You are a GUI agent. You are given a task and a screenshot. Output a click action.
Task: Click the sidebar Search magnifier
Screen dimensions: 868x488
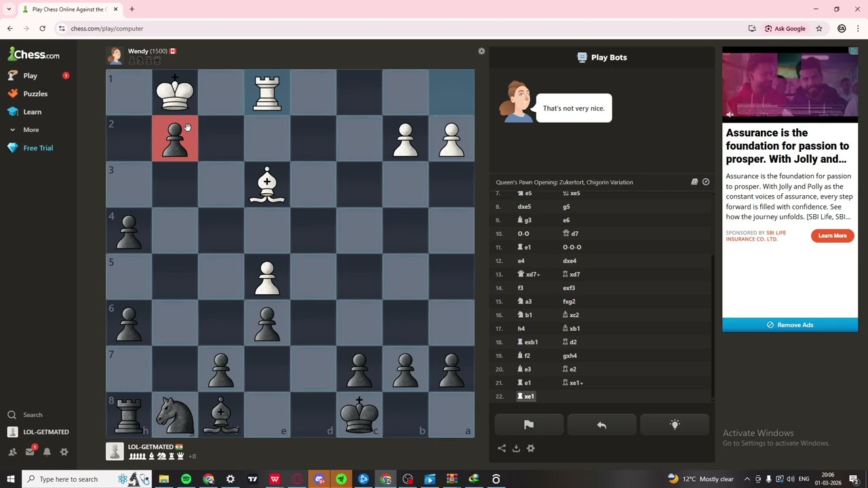(x=12, y=415)
